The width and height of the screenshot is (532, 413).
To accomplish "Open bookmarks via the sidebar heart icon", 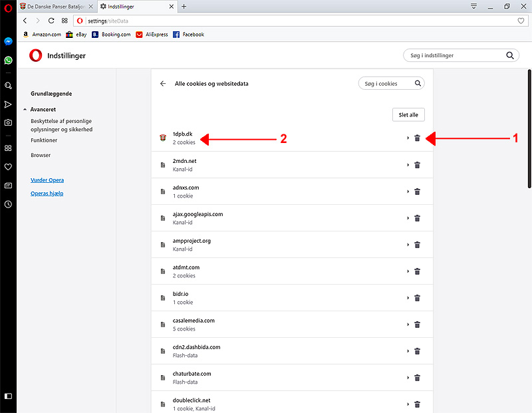I will [x=8, y=167].
